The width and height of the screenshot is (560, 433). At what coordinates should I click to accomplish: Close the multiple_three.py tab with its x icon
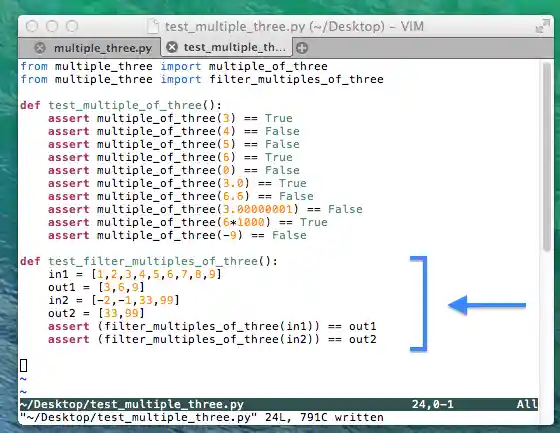pos(40,48)
